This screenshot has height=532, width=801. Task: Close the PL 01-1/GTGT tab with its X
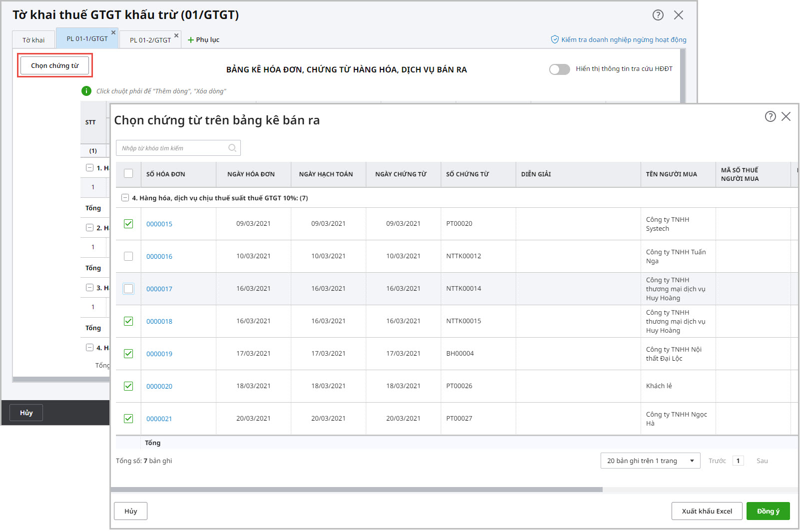point(113,32)
